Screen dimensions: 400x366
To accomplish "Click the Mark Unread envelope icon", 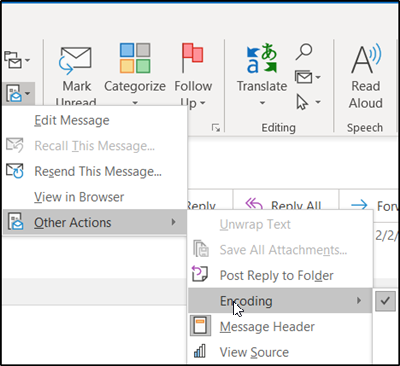I will (x=75, y=60).
